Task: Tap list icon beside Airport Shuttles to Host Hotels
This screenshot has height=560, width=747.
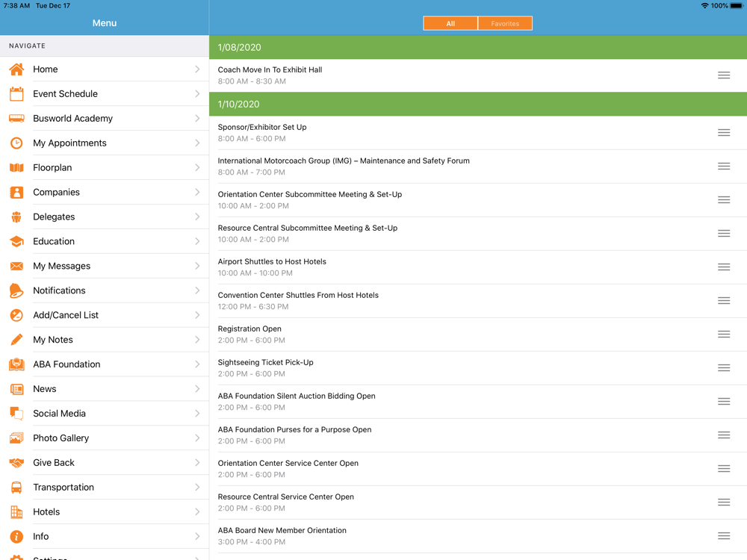Action: click(724, 267)
